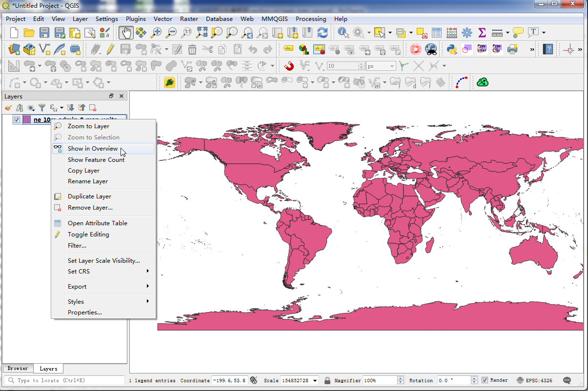
Task: Choose Toggle Editing in context menu
Action: click(103, 234)
